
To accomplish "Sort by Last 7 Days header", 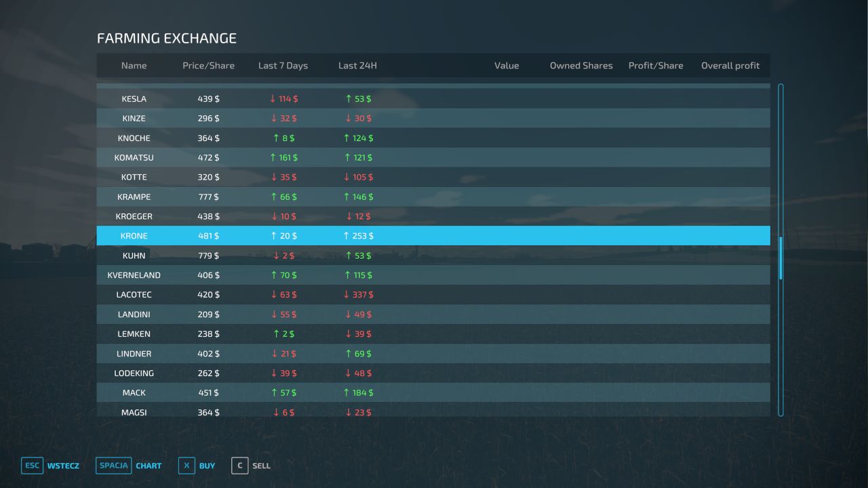I will point(283,66).
